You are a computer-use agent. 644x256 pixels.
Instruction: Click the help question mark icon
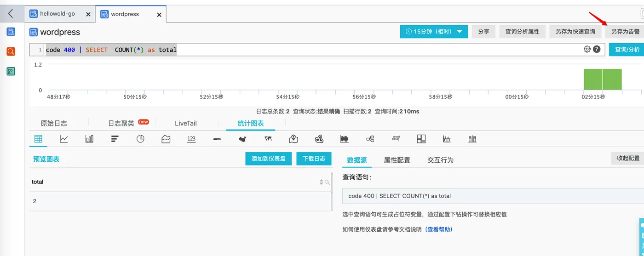point(597,49)
